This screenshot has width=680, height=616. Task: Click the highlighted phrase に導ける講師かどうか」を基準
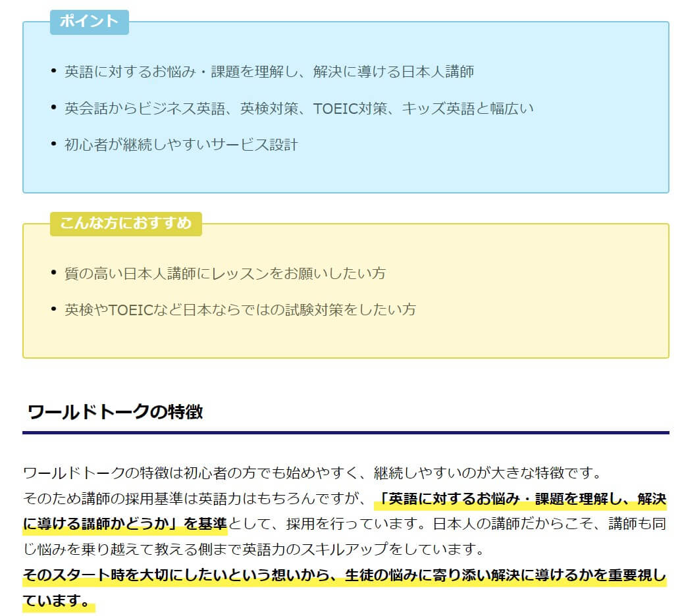[x=125, y=524]
